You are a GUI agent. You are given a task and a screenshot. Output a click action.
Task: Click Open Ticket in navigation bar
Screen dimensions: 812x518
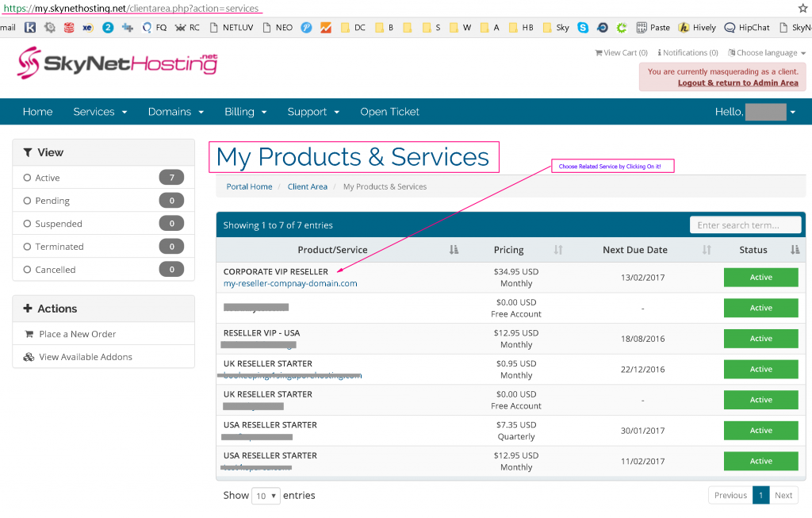click(389, 111)
